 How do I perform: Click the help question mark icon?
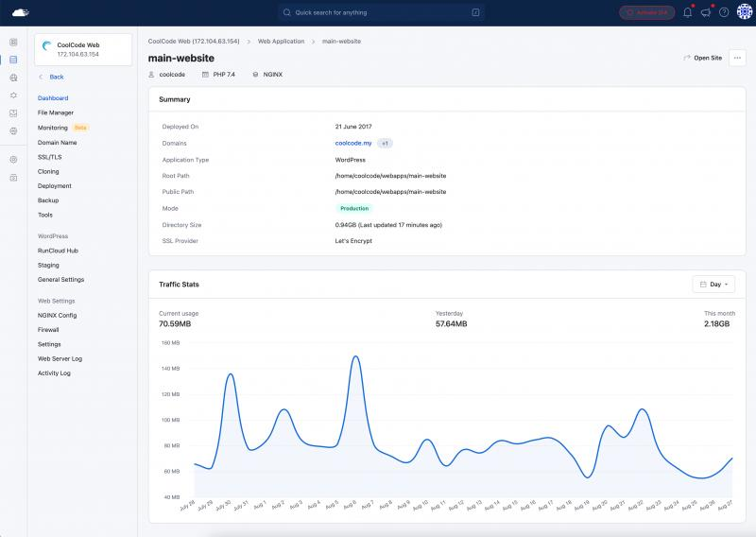pyautogui.click(x=723, y=12)
